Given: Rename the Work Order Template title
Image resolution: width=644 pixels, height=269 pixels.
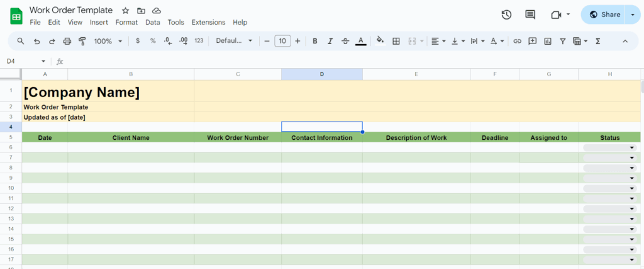Looking at the screenshot, I should (71, 10).
